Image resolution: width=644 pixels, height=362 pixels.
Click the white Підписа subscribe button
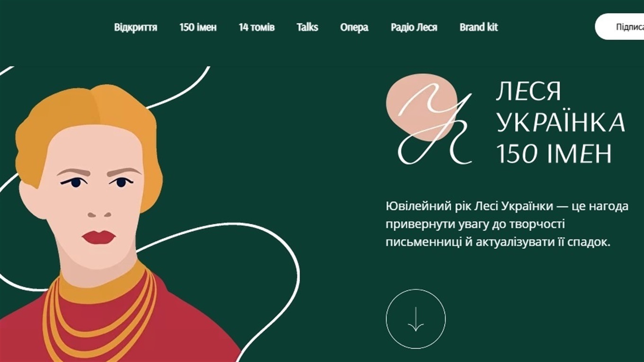[x=619, y=26]
